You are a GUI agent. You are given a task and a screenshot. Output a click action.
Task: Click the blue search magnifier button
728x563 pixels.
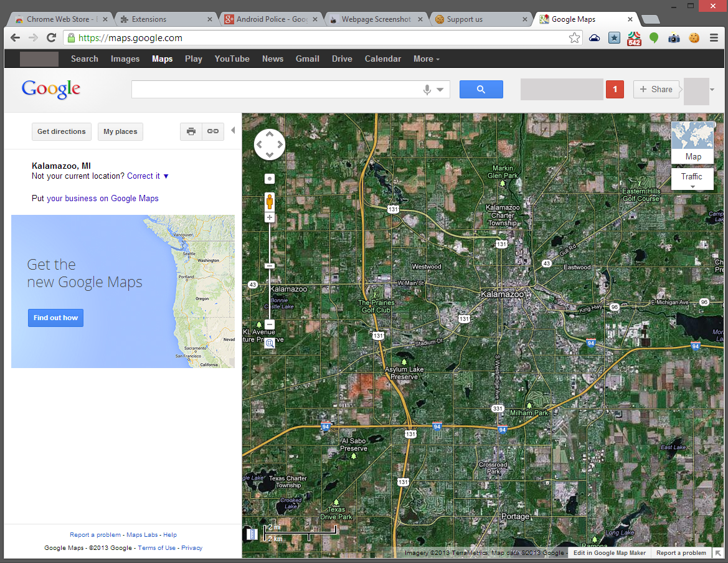click(x=481, y=89)
